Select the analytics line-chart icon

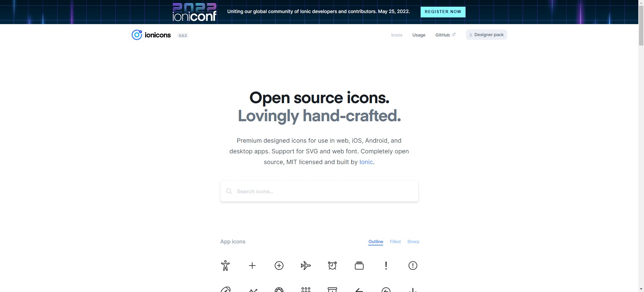click(253, 290)
